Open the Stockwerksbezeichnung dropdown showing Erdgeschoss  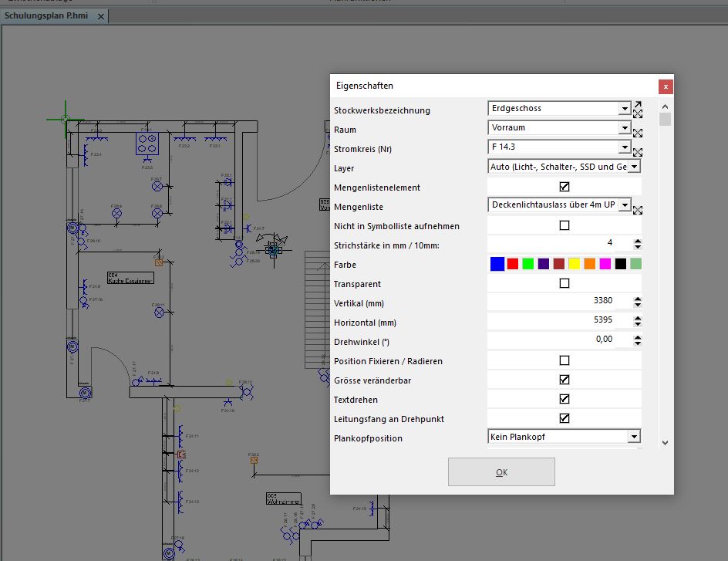point(625,109)
